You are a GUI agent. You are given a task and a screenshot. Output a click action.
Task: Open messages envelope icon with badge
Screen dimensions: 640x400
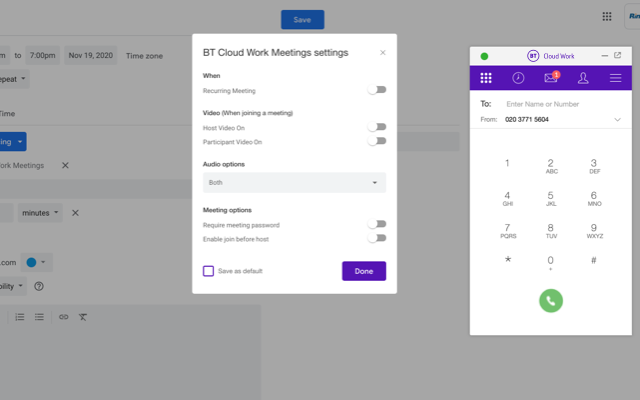(x=551, y=77)
